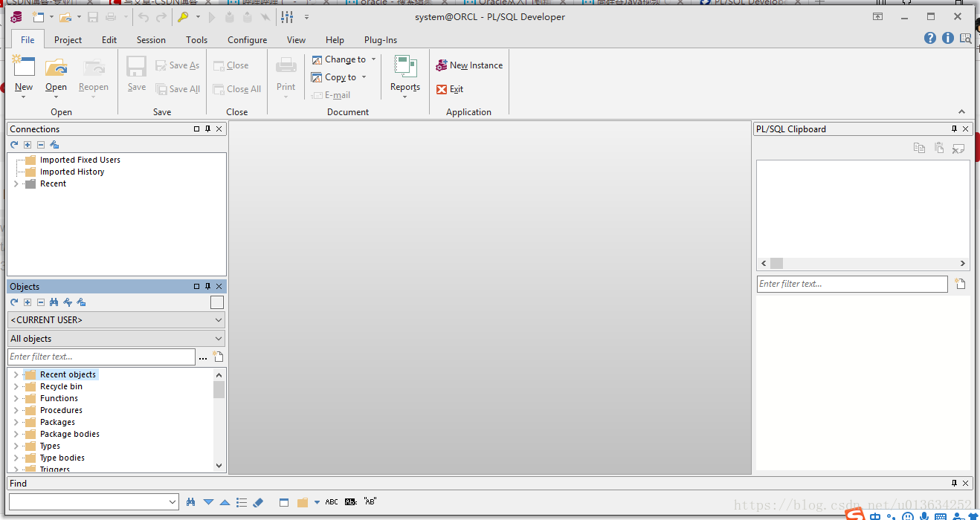Open the Edit ribbon tab
This screenshot has width=980, height=520.
pos(109,40)
